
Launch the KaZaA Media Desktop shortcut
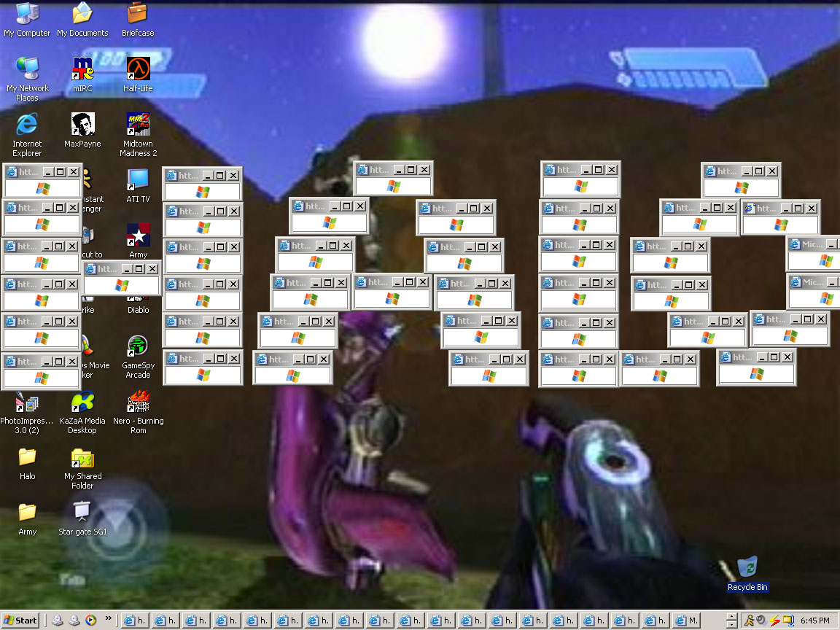pyautogui.click(x=82, y=411)
